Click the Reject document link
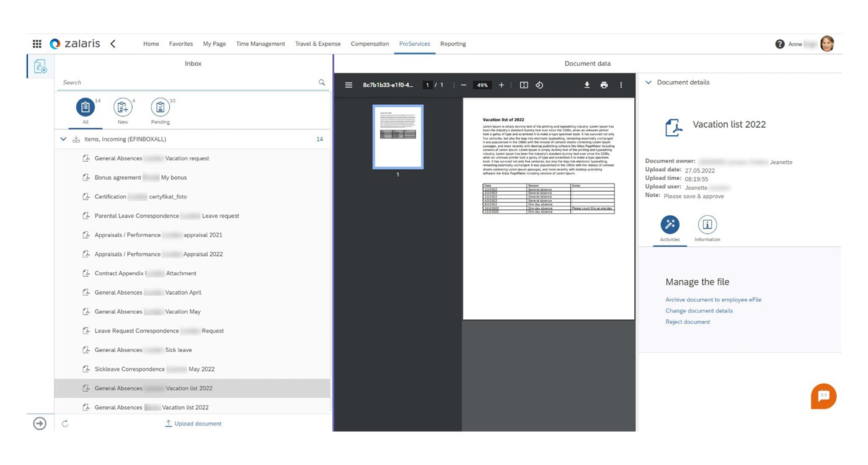The height and width of the screenshot is (465, 868). (x=688, y=322)
